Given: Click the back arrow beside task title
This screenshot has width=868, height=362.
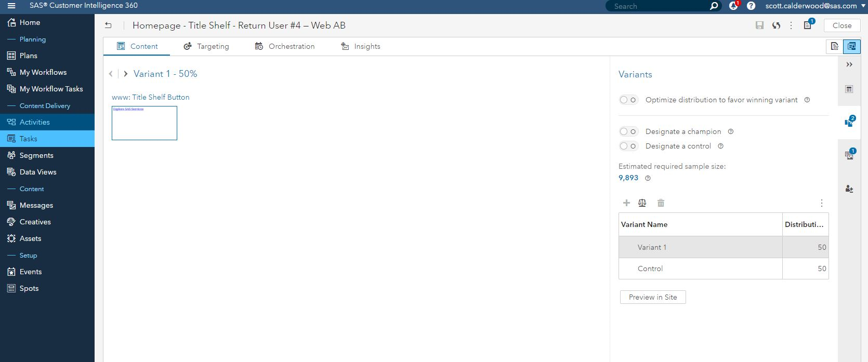Looking at the screenshot, I should point(108,25).
